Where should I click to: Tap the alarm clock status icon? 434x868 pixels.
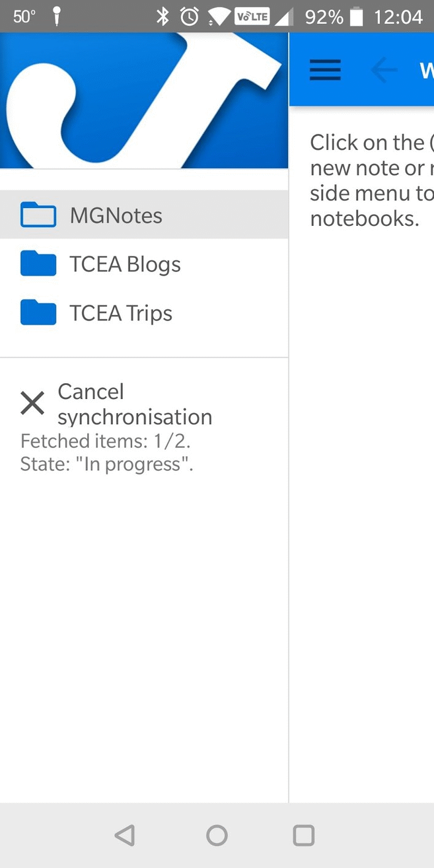coord(189,17)
